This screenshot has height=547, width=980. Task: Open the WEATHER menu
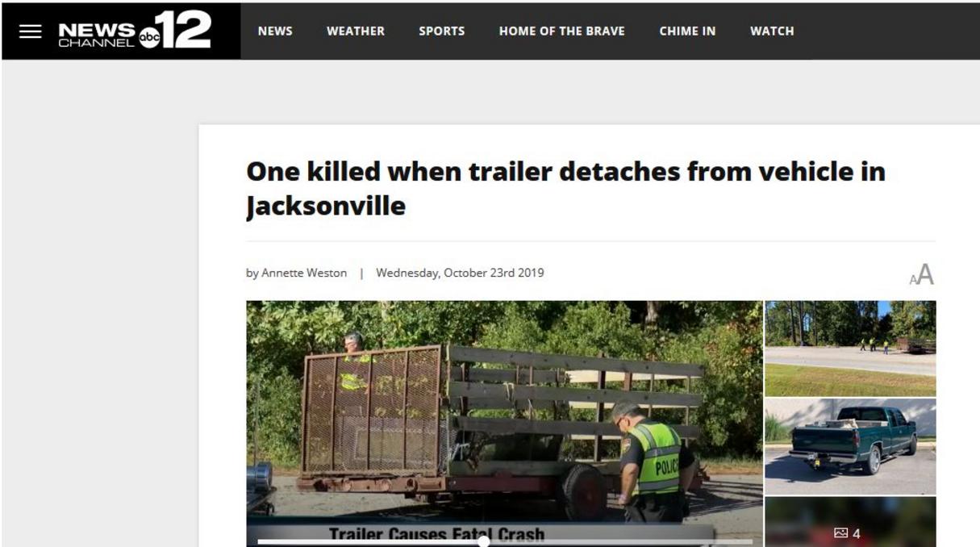click(x=356, y=31)
